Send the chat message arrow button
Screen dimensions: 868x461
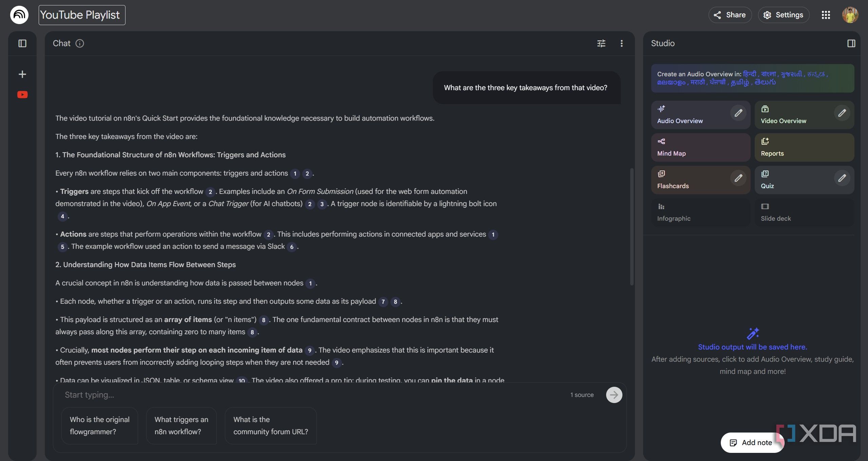click(x=614, y=395)
